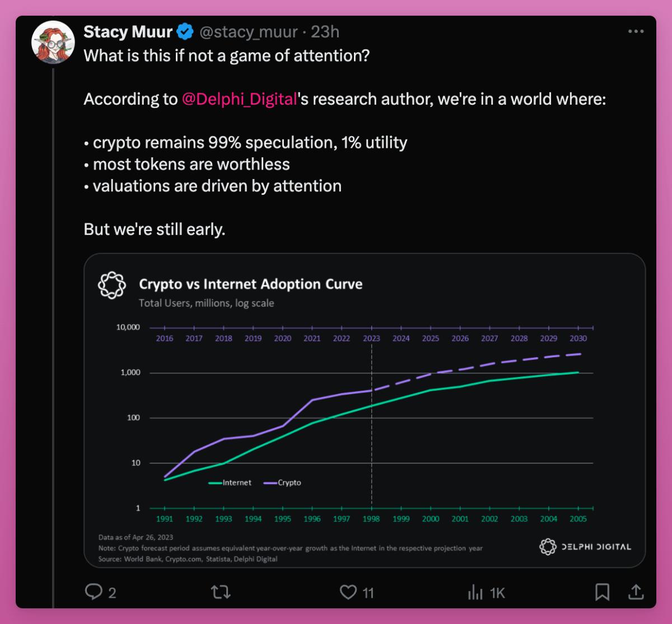Click the share upload icon
This screenshot has height=624, width=672.
(636, 592)
